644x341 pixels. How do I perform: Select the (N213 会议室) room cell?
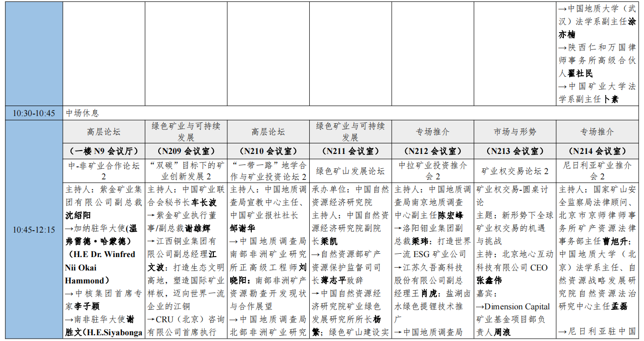click(x=515, y=151)
